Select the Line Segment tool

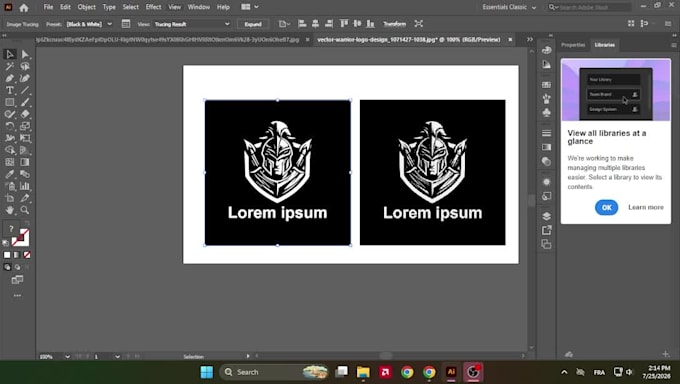point(25,90)
